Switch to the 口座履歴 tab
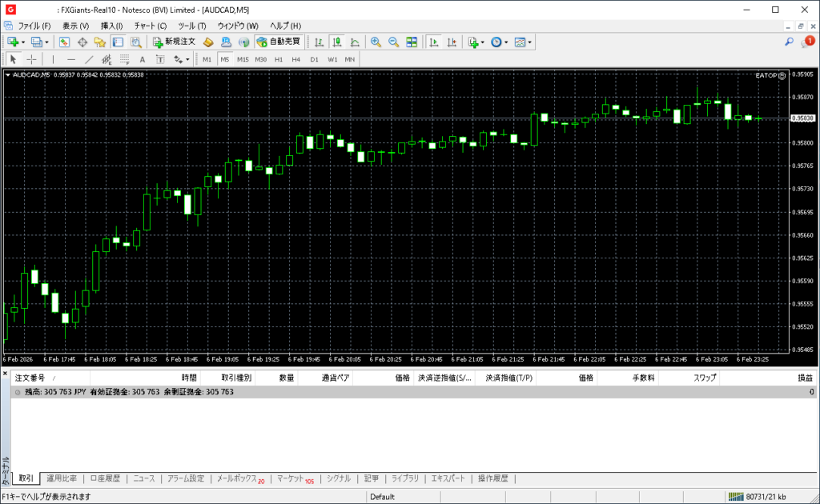The width and height of the screenshot is (820, 504). click(105, 478)
